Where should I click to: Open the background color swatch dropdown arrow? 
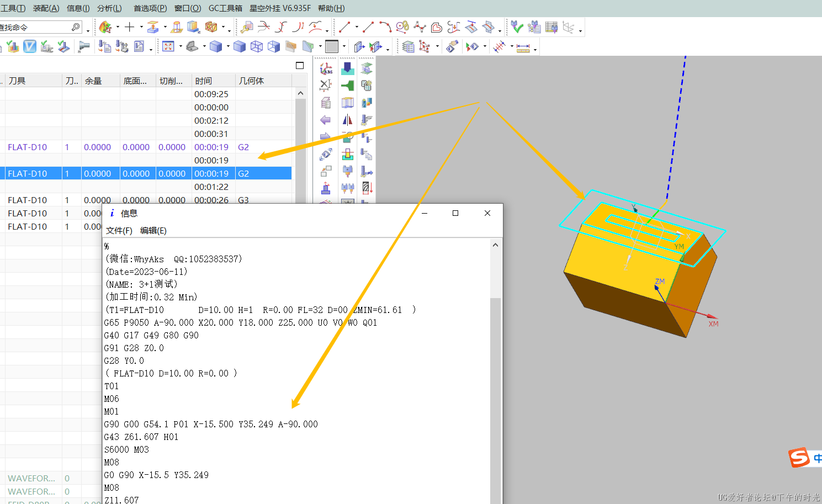click(344, 47)
